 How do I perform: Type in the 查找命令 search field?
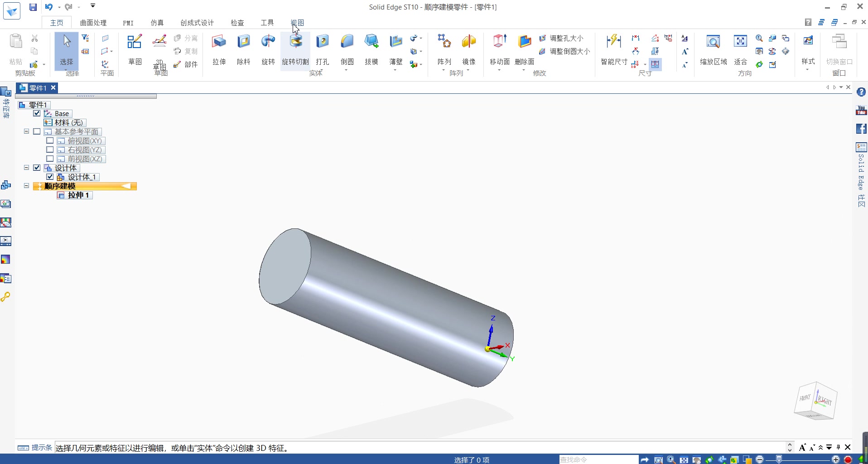tap(598, 459)
